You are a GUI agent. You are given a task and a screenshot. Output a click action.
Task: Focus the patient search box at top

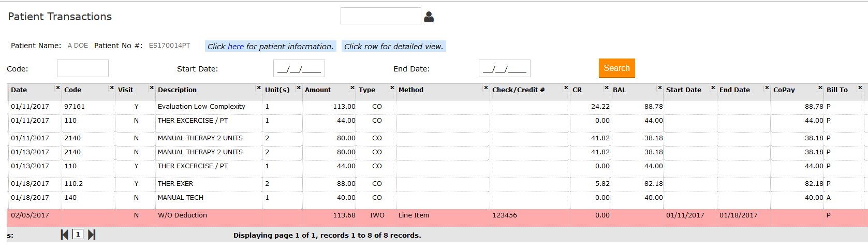pyautogui.click(x=380, y=16)
